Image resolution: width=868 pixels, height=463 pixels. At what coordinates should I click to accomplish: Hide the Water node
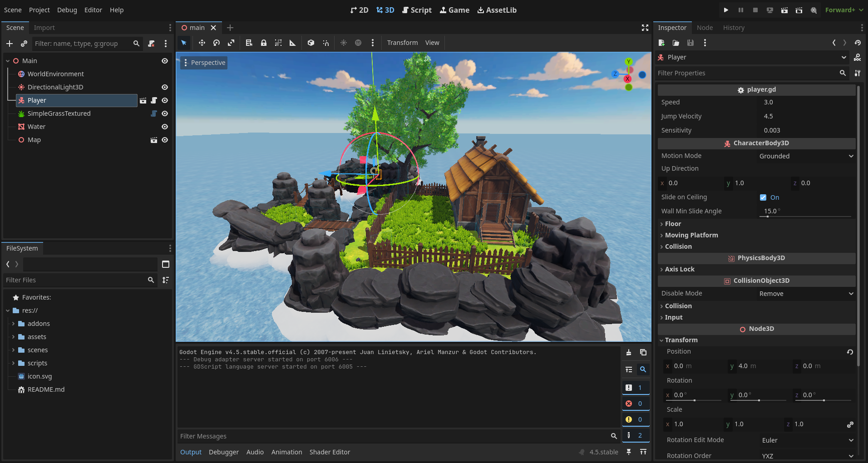click(x=164, y=127)
